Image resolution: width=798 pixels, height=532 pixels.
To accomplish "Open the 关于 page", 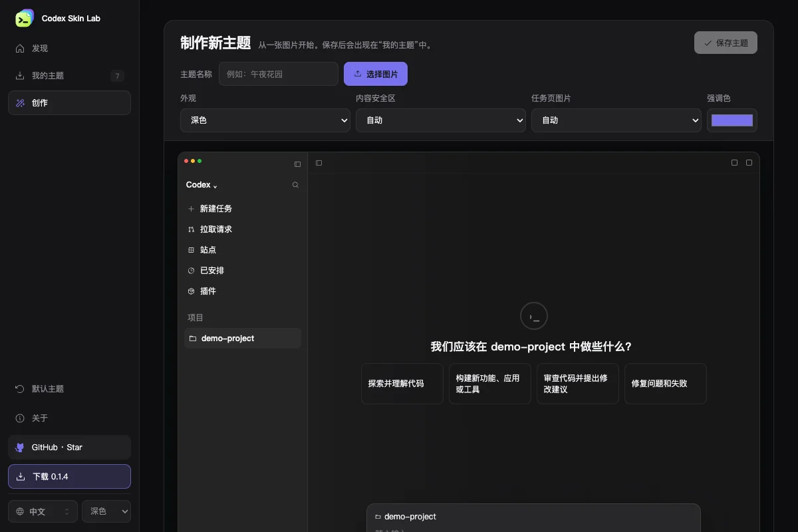I will tap(69, 418).
